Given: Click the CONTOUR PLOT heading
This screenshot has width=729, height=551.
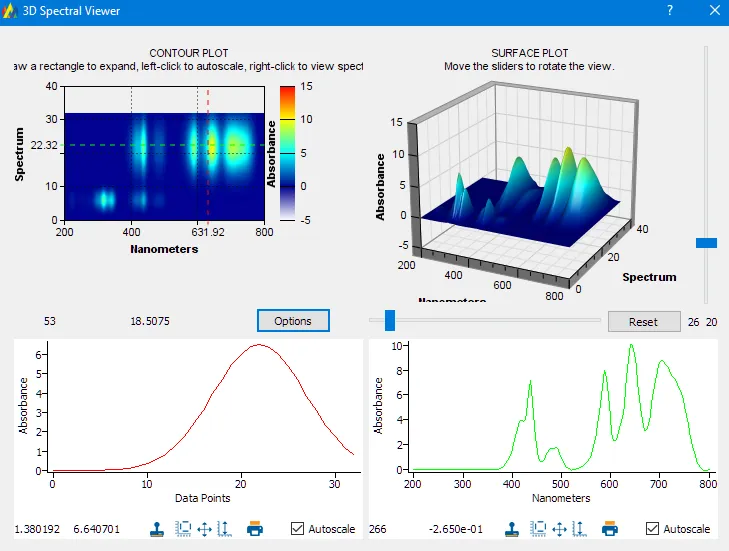Looking at the screenshot, I should pos(189,53).
